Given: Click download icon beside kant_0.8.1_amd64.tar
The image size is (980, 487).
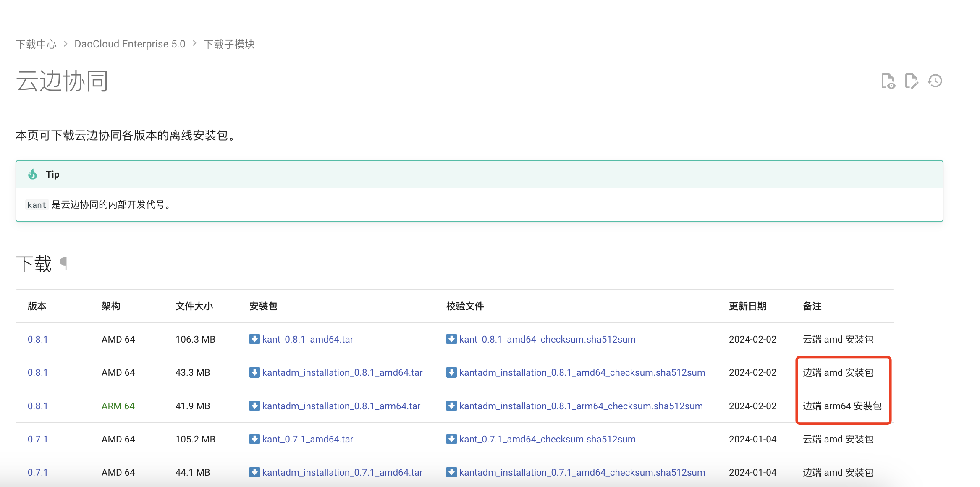Looking at the screenshot, I should [x=254, y=339].
